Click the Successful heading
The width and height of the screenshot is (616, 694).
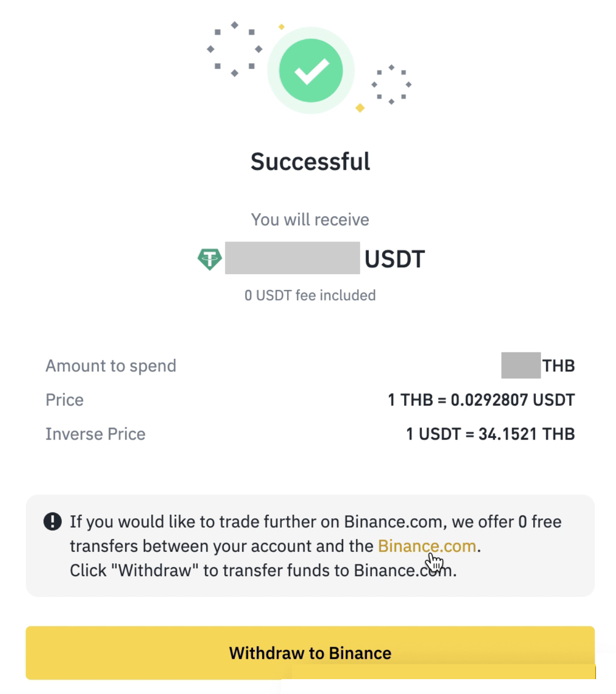pos(310,161)
